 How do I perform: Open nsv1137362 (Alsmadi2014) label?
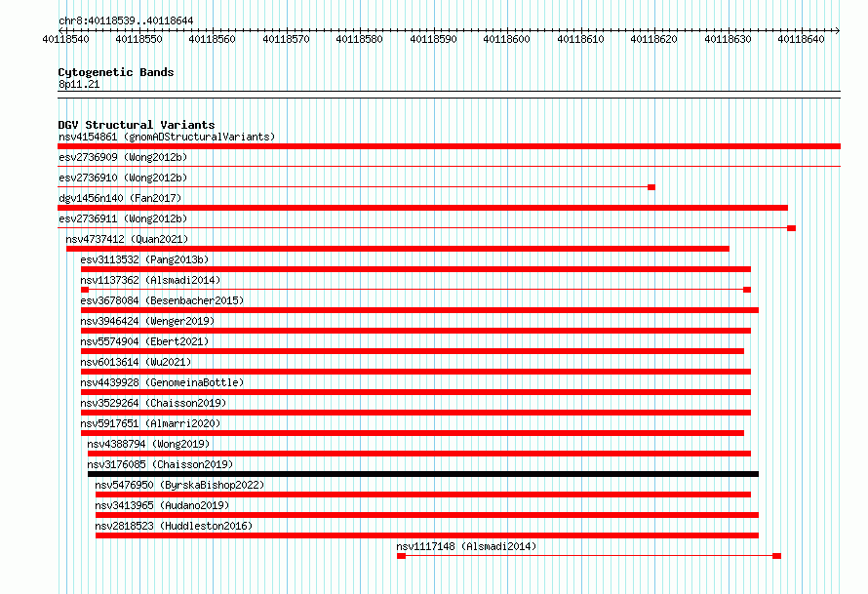150,280
